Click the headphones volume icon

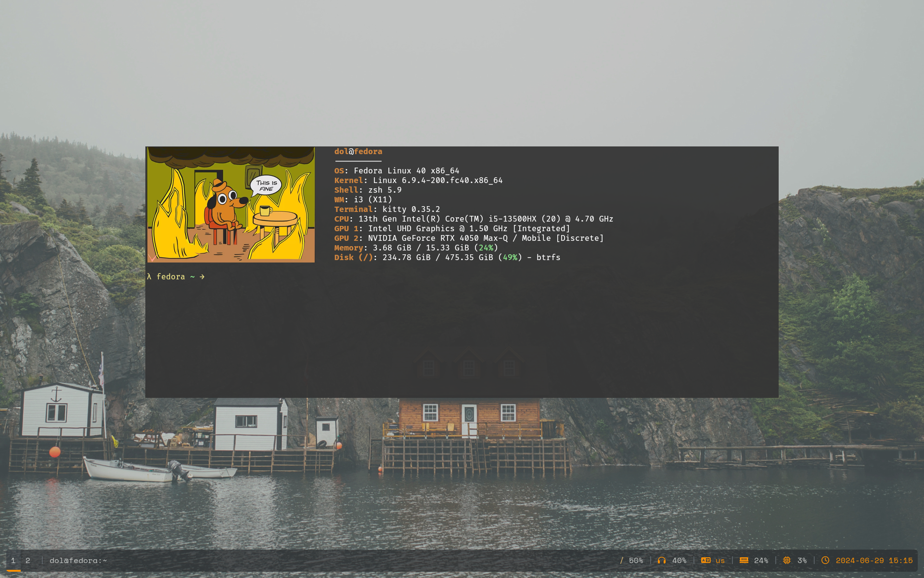pyautogui.click(x=662, y=560)
